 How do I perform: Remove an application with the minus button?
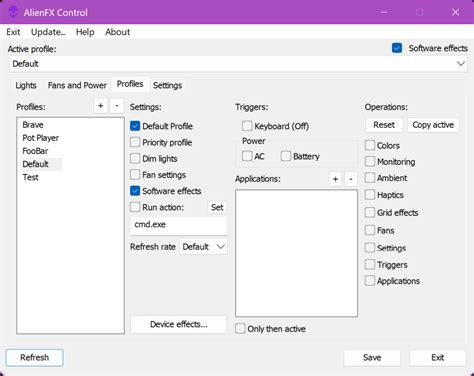click(351, 179)
